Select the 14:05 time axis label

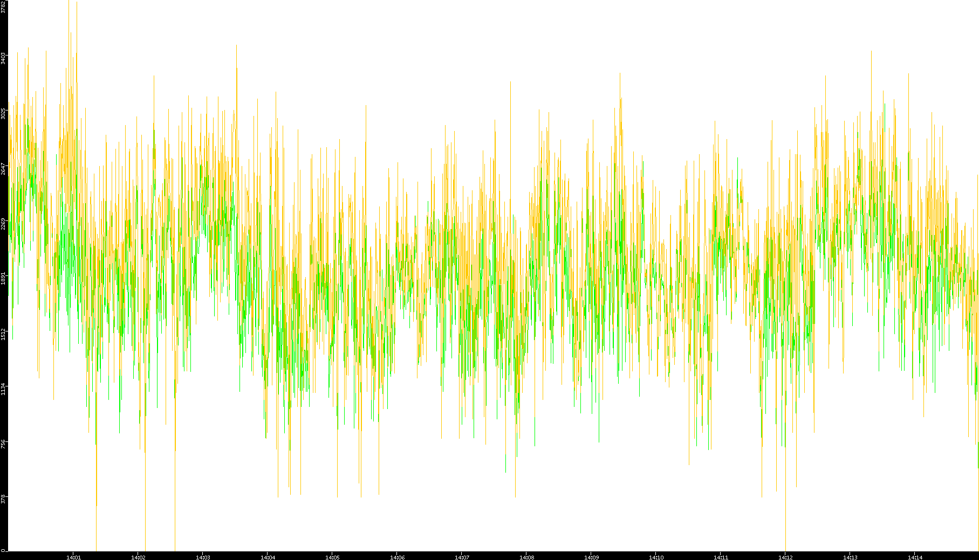click(x=333, y=557)
